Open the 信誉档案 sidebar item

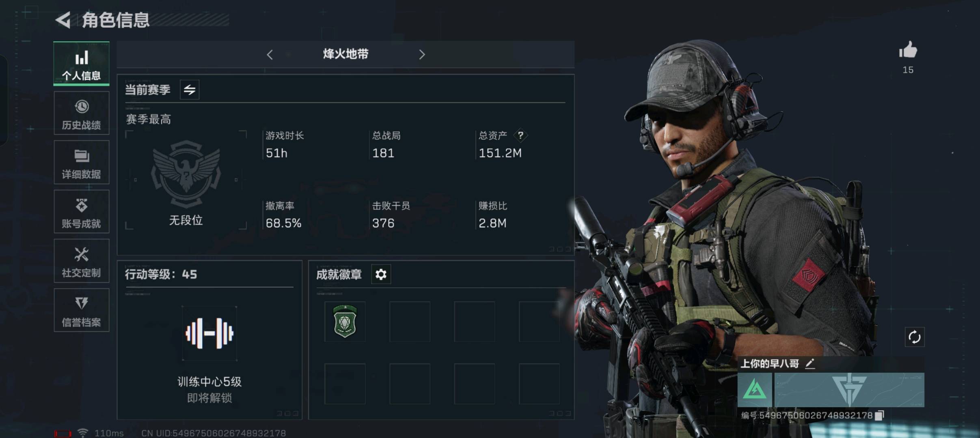coord(81,310)
